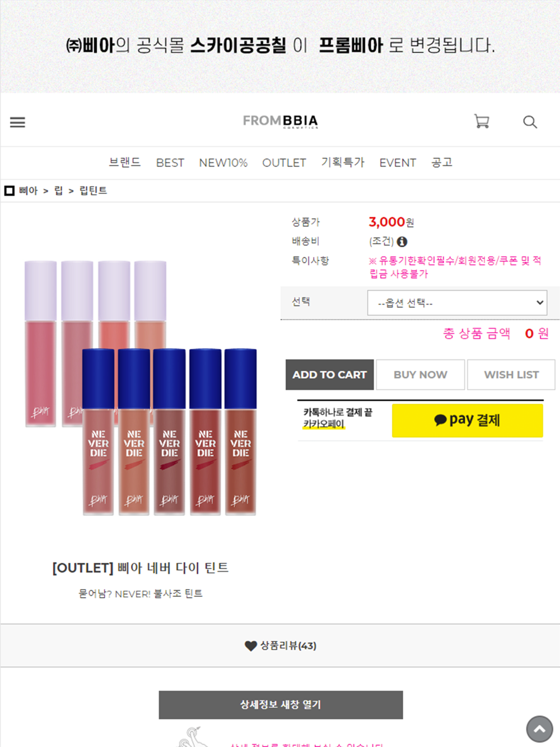Click the scroll-to-top arrow button

[x=539, y=729]
